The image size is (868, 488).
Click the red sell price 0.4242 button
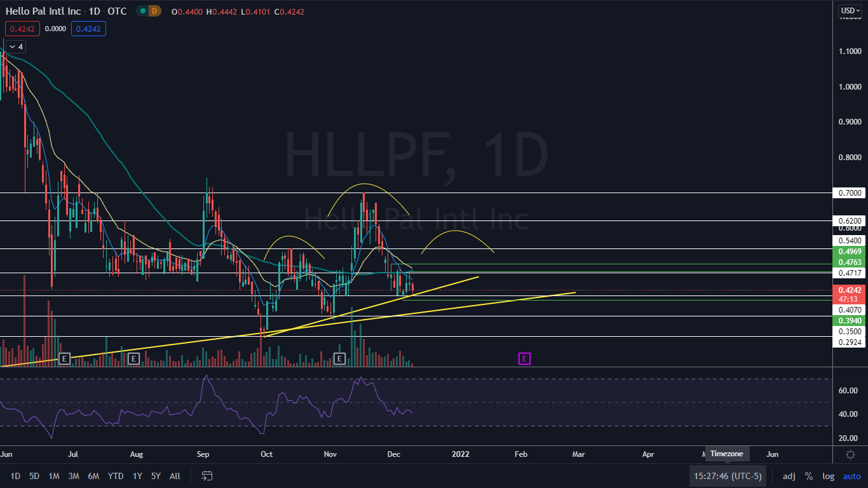click(x=22, y=28)
